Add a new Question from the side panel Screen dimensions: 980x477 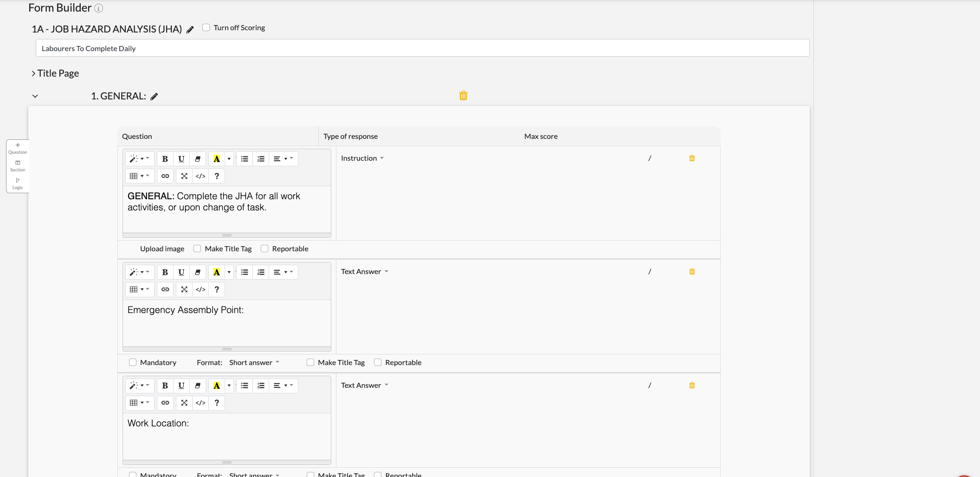(18, 148)
